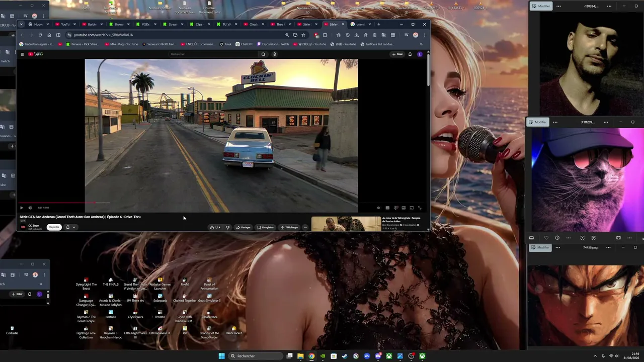Open the ChatGPT bookmark

(x=244, y=44)
